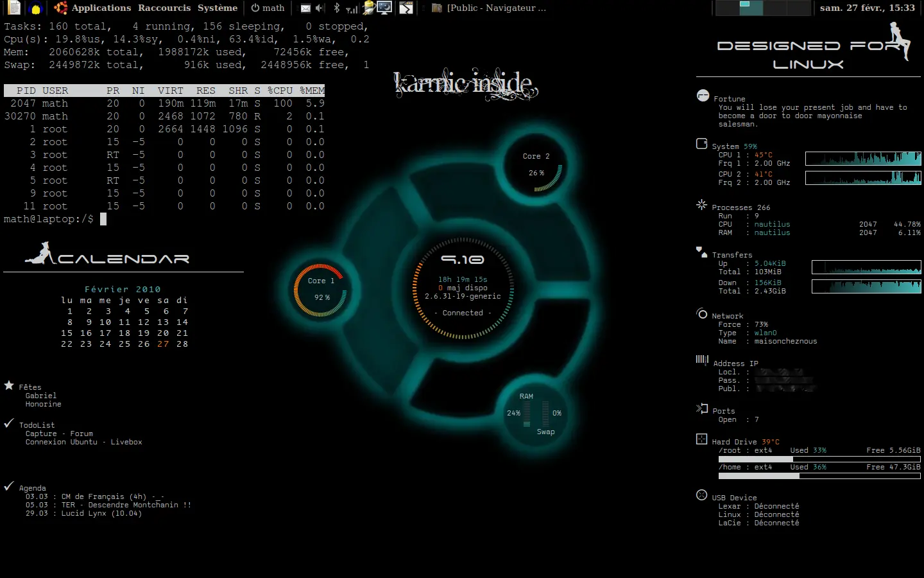Click the Address IP barcode icon
Screen dimensions: 924x578
tap(702, 360)
